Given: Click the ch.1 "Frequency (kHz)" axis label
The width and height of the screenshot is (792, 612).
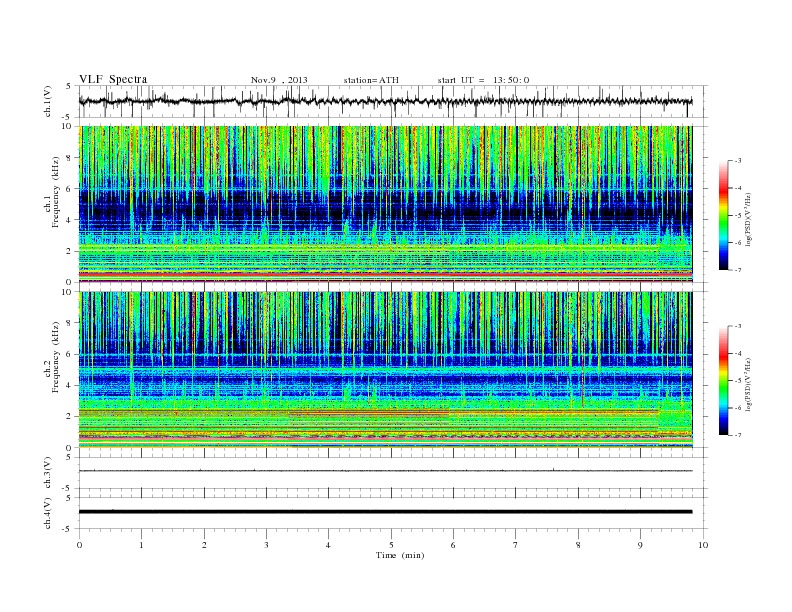Looking at the screenshot, I should 56,192.
